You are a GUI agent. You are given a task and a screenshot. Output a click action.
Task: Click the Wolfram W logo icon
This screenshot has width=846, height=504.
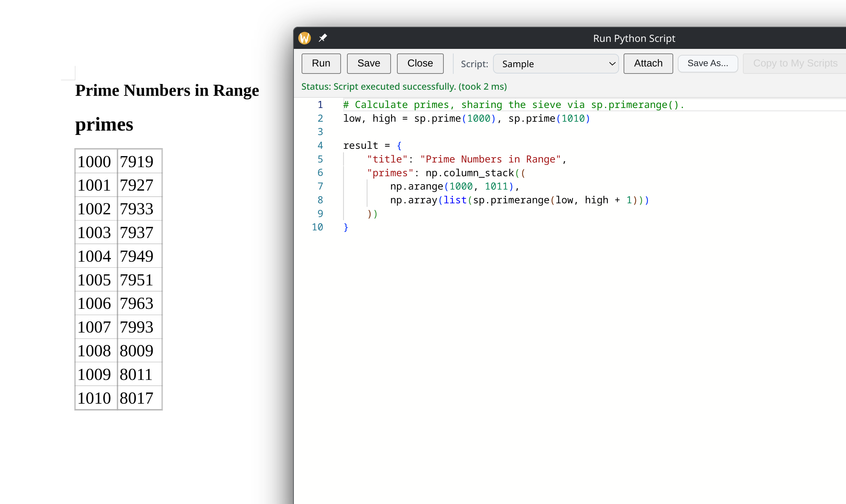304,38
